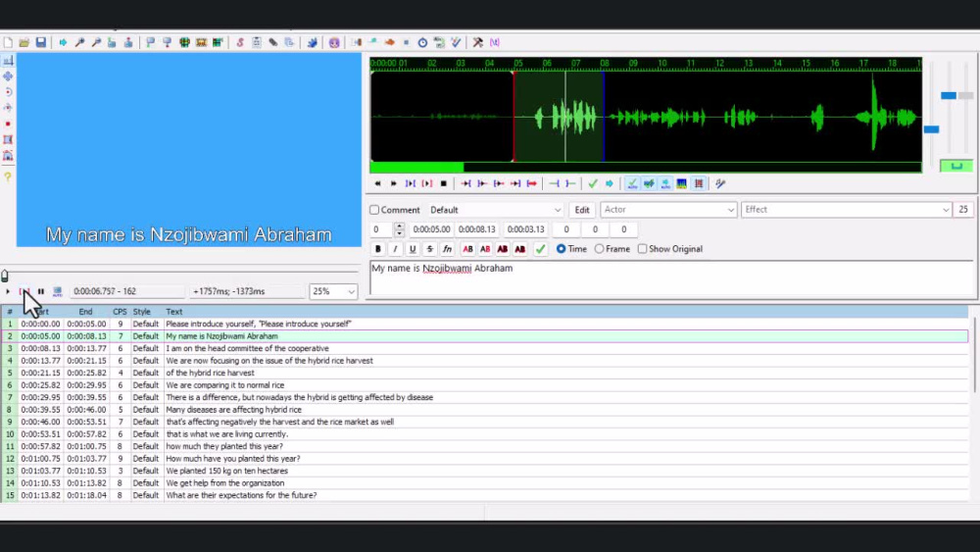The height and width of the screenshot is (552, 980).
Task: Open visual typesetting help question mark
Action: pos(8,176)
